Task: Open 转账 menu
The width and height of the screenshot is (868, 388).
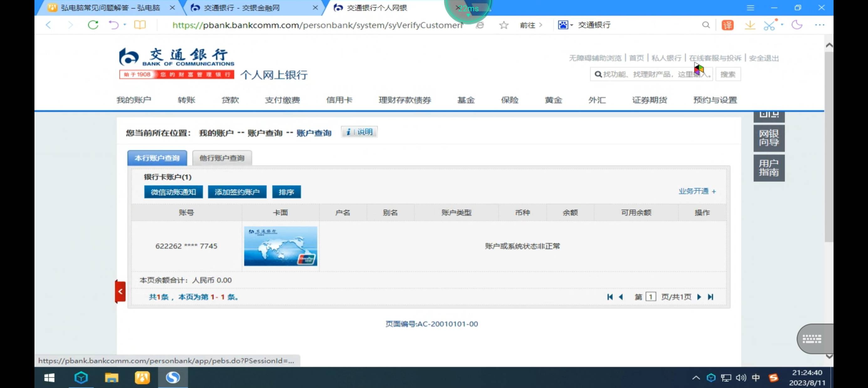Action: (186, 100)
